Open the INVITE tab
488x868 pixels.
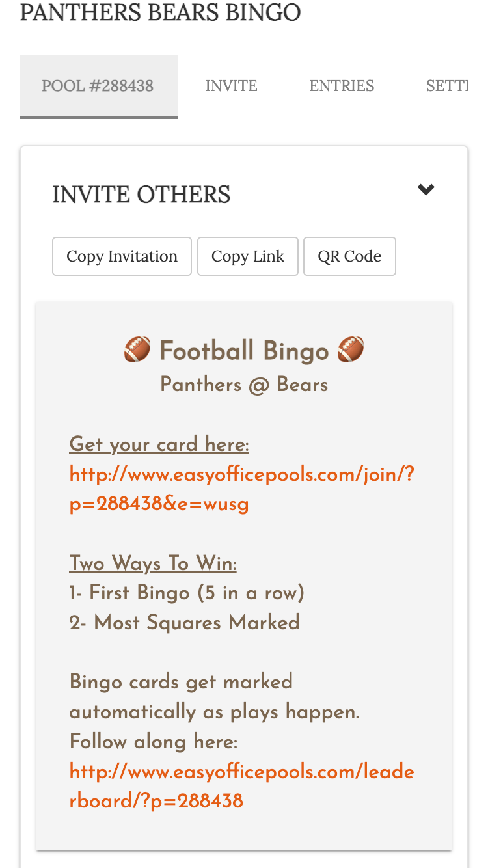point(232,86)
